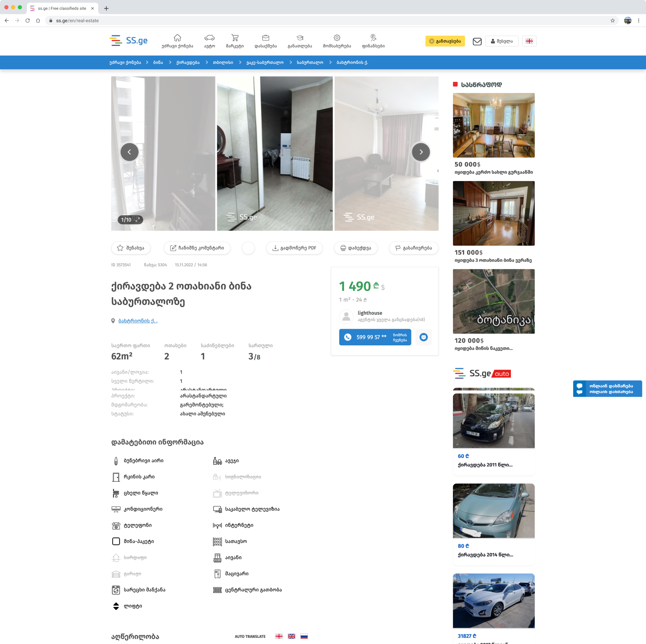Click the chat bubble icon next to phone

point(423,337)
